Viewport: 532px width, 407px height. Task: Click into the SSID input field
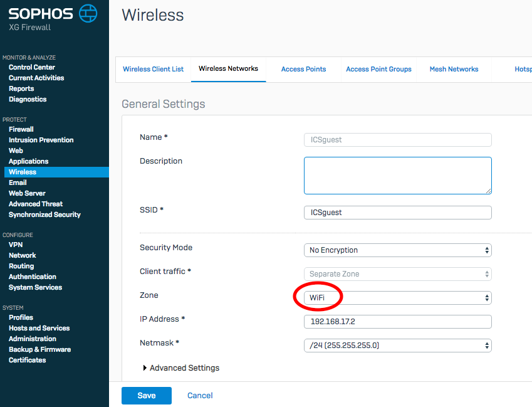coord(397,213)
